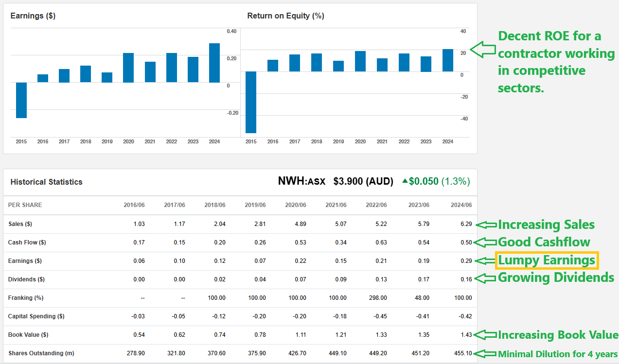Image resolution: width=619 pixels, height=364 pixels.
Task: Click the green arrow pointing at the ROE chart
Action: (484, 49)
